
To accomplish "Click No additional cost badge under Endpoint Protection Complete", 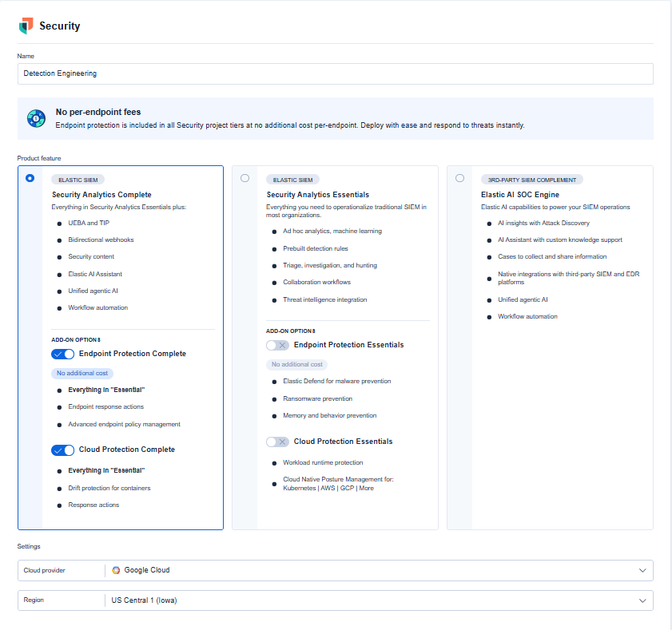I will [x=82, y=373].
